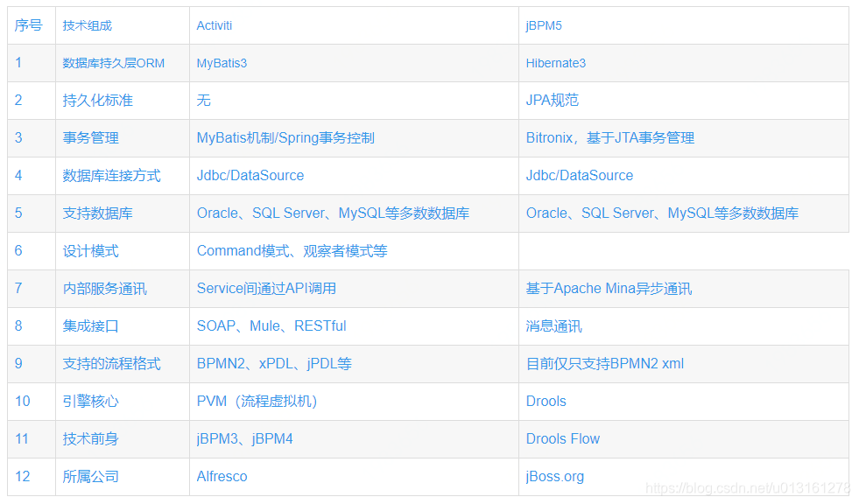The height and width of the screenshot is (504, 859).
Task: Select the '序号' header cell
Action: pos(32,25)
